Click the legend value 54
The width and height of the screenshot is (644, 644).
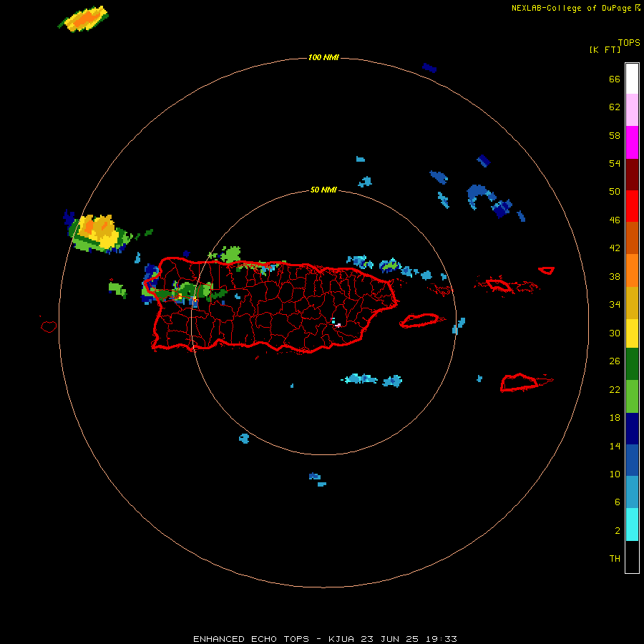[x=615, y=163]
